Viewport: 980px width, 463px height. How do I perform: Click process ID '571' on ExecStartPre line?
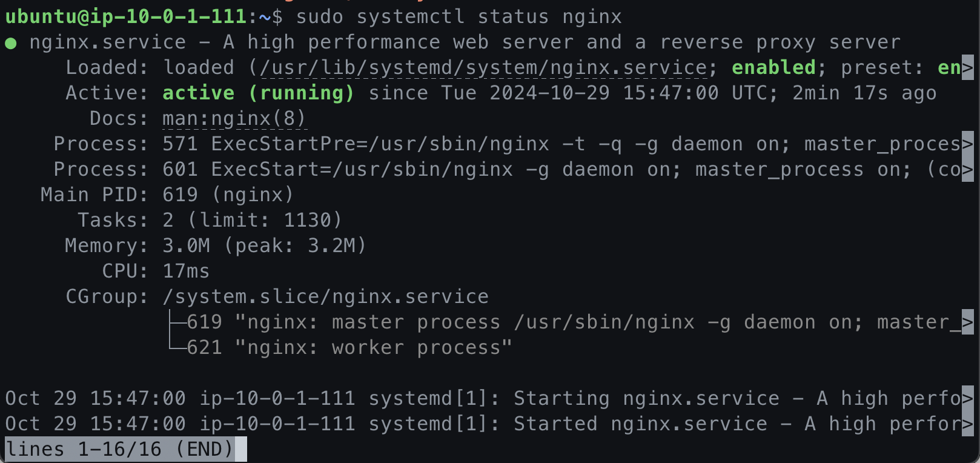tap(180, 144)
